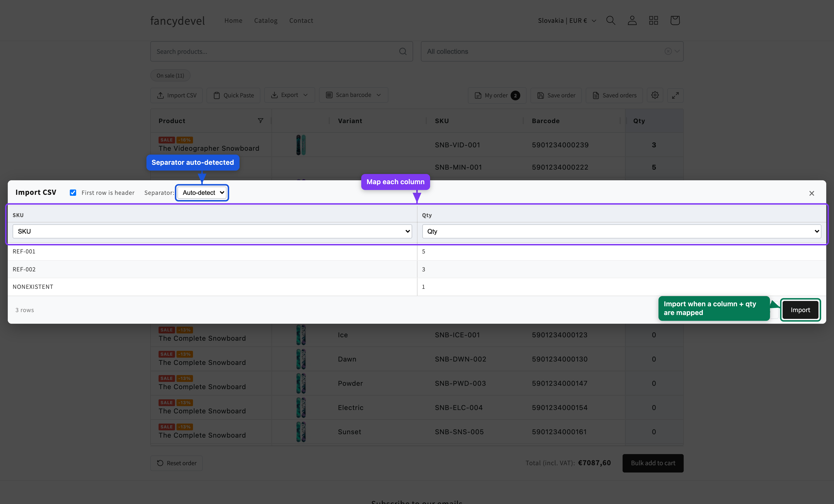The width and height of the screenshot is (834, 504).
Task: Open the Qty column mapping dropdown
Action: pyautogui.click(x=622, y=231)
